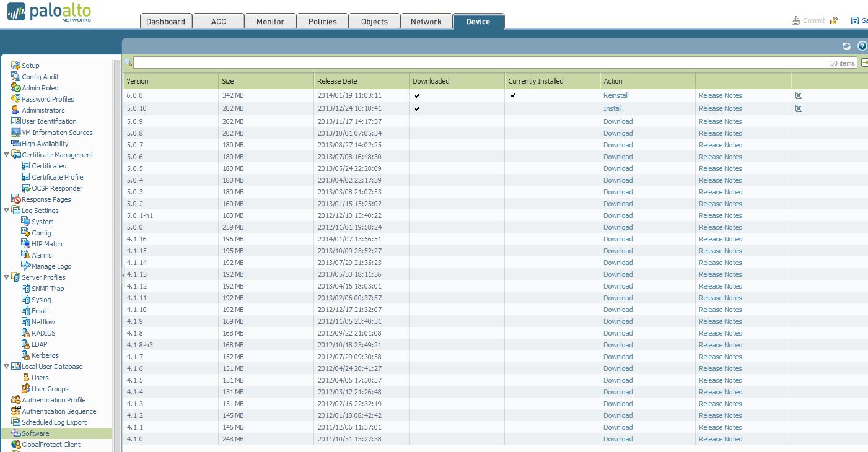
Task: Click the Response Pages icon
Action: tap(16, 199)
